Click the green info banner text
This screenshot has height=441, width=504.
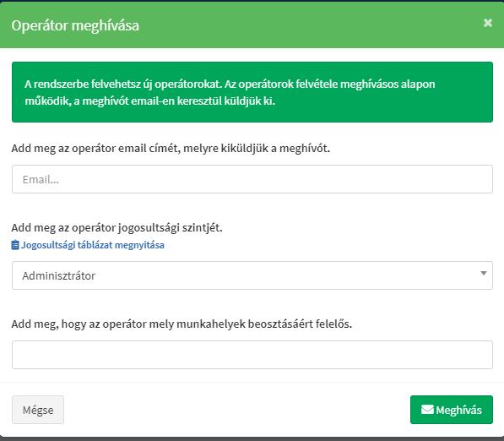coord(230,92)
